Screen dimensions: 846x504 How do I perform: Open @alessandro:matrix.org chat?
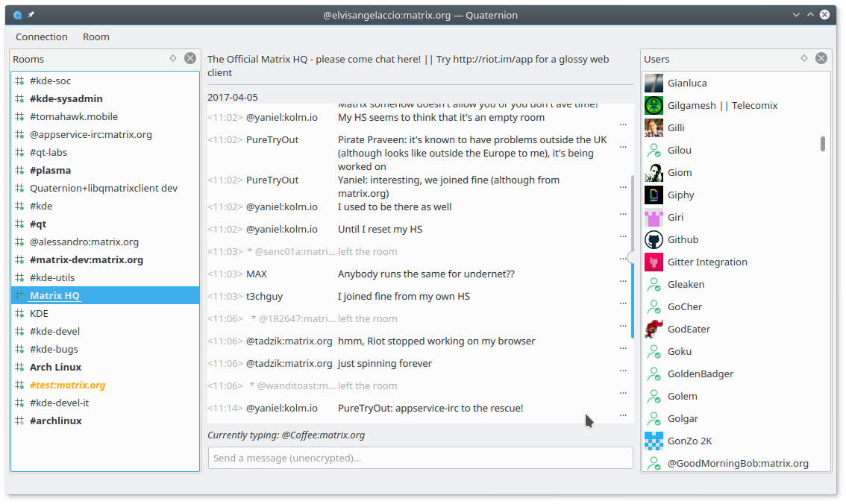coord(105,242)
